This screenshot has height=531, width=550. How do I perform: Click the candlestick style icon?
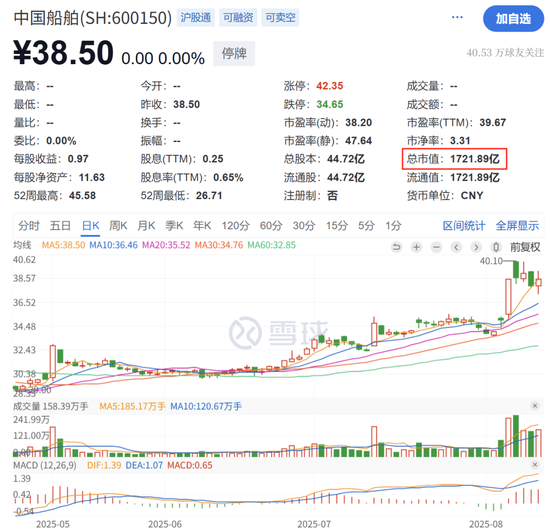click(x=496, y=247)
